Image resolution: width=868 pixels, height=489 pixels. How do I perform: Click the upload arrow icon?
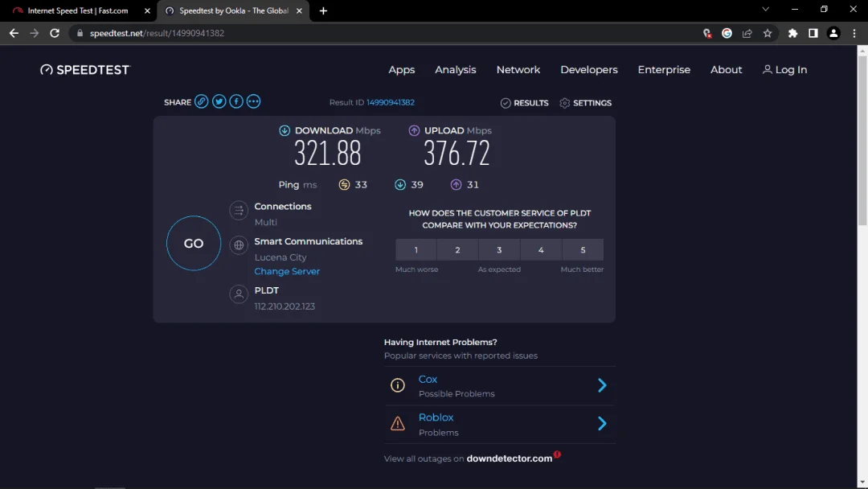pos(414,131)
